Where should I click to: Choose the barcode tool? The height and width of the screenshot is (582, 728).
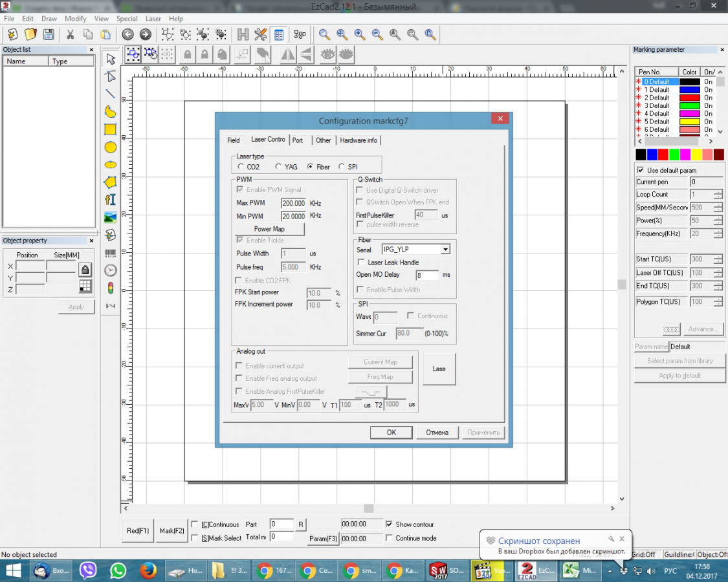[111, 253]
